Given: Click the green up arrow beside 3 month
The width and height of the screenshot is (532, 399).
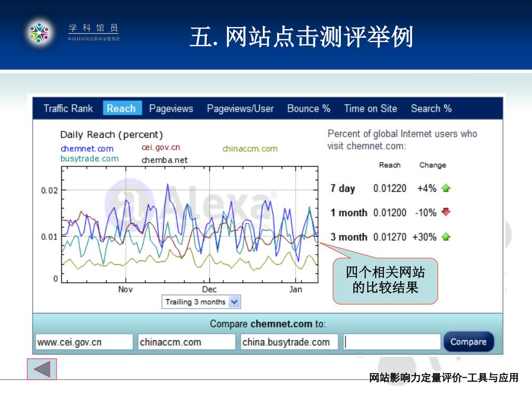Looking at the screenshot, I should coord(446,236).
